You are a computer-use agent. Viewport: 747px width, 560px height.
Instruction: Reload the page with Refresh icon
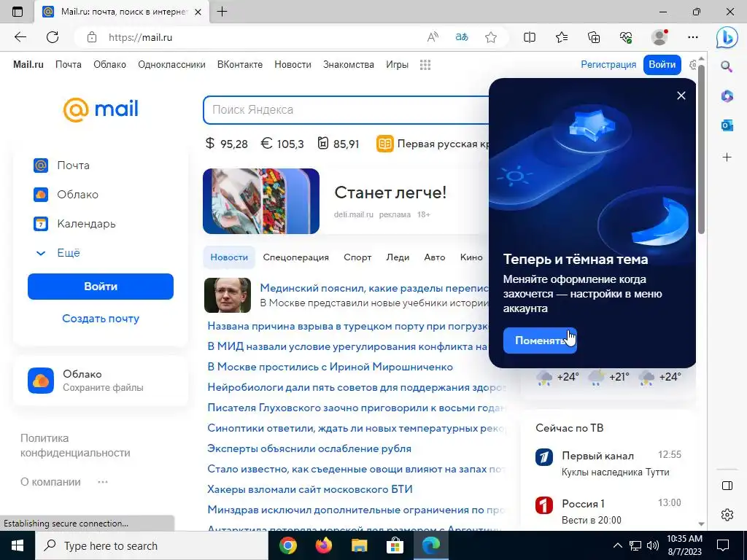[x=53, y=37]
